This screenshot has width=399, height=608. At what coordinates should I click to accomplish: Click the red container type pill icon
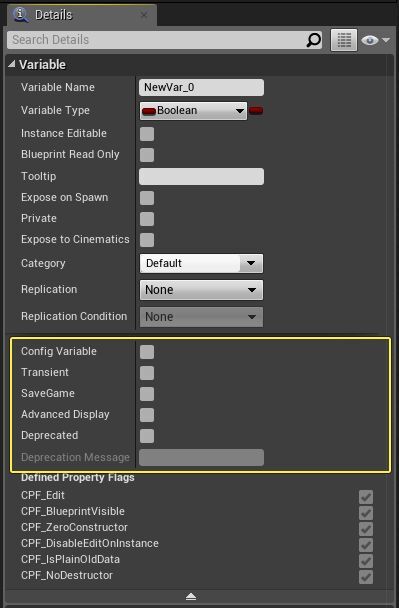coord(256,111)
